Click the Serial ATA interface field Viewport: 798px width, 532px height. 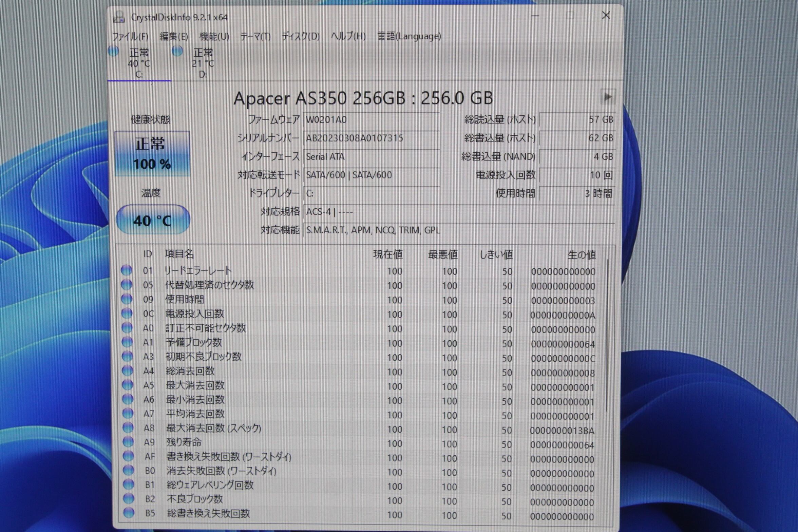(371, 156)
